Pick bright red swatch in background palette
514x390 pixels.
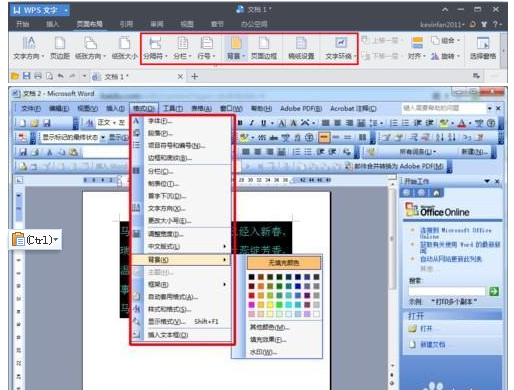click(252, 295)
